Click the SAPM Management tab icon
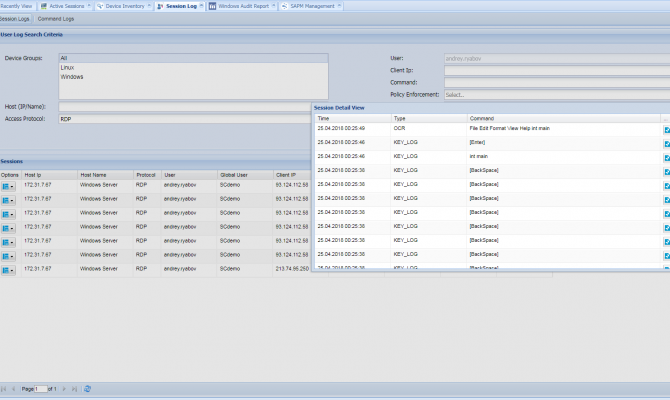Image resolution: width=670 pixels, height=400 pixels. (285, 6)
